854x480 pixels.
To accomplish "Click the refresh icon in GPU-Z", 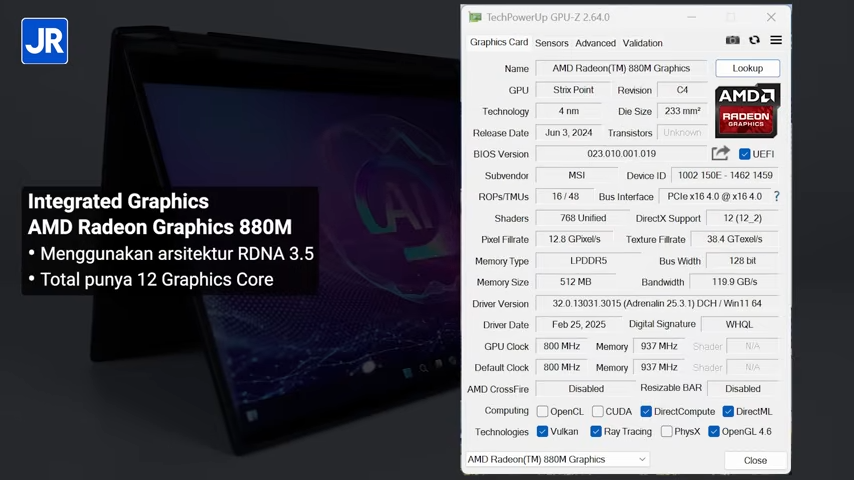I will point(754,40).
